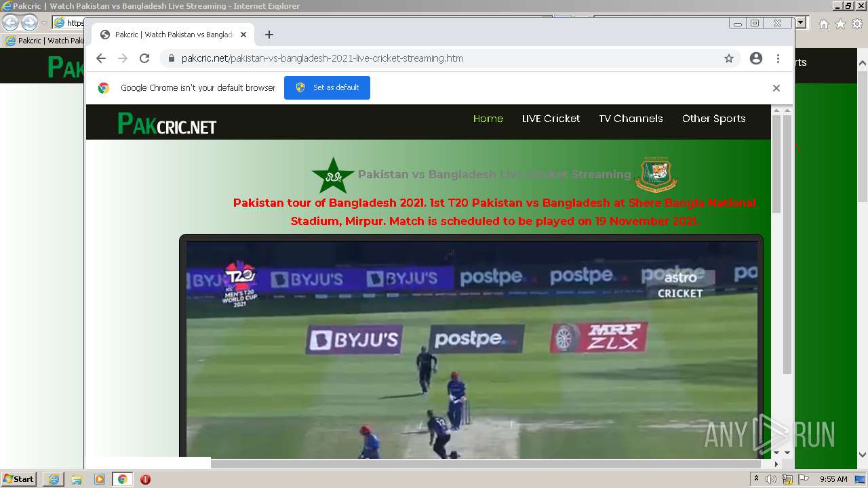Reload the Pakcric page in Chrome
The height and width of the screenshot is (488, 868).
click(x=144, y=58)
